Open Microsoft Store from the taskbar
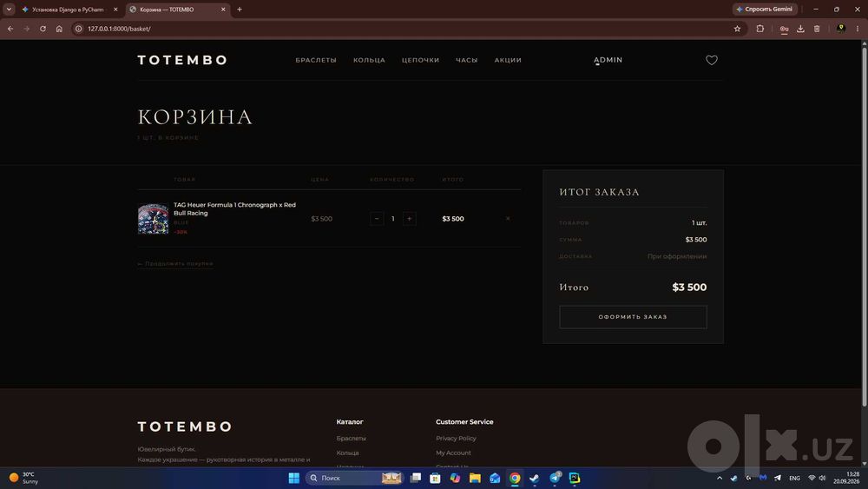Screen dimensions: 868x489 [435, 478]
